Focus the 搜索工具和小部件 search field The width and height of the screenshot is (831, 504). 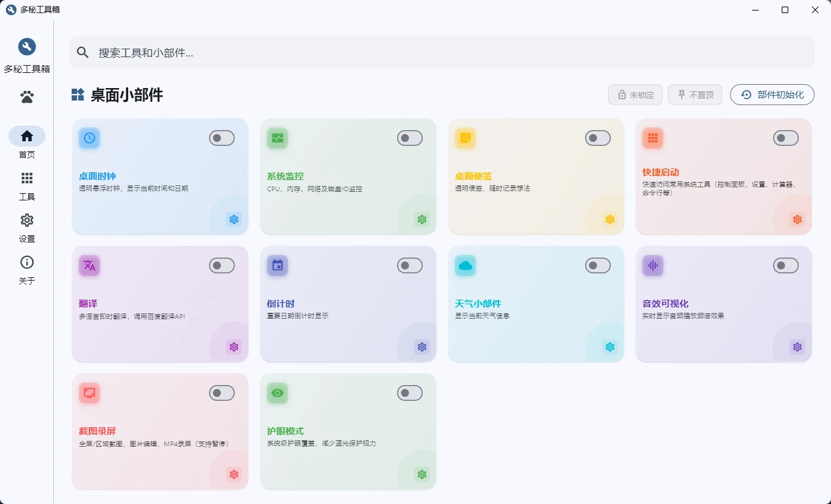coord(442,53)
